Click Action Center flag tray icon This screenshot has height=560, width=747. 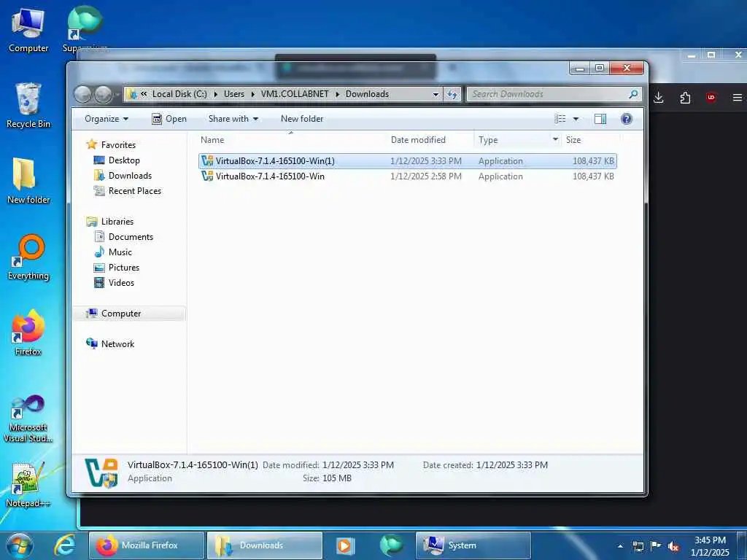(656, 546)
